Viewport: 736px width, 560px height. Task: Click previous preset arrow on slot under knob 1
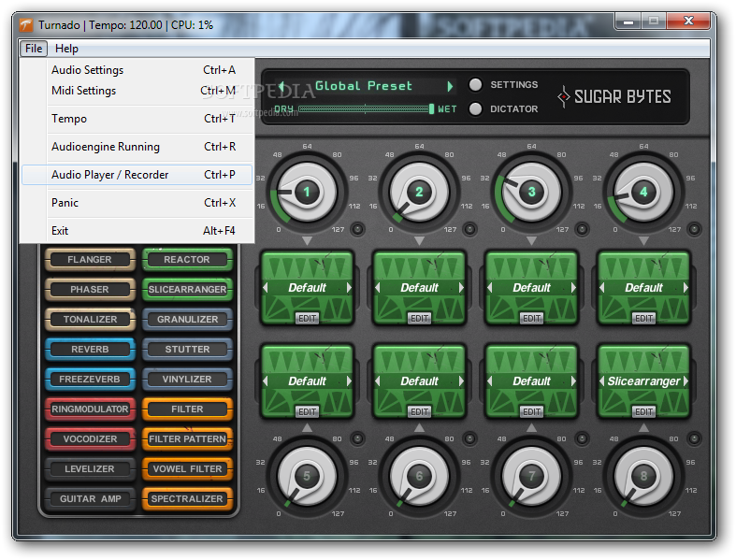[x=266, y=288]
